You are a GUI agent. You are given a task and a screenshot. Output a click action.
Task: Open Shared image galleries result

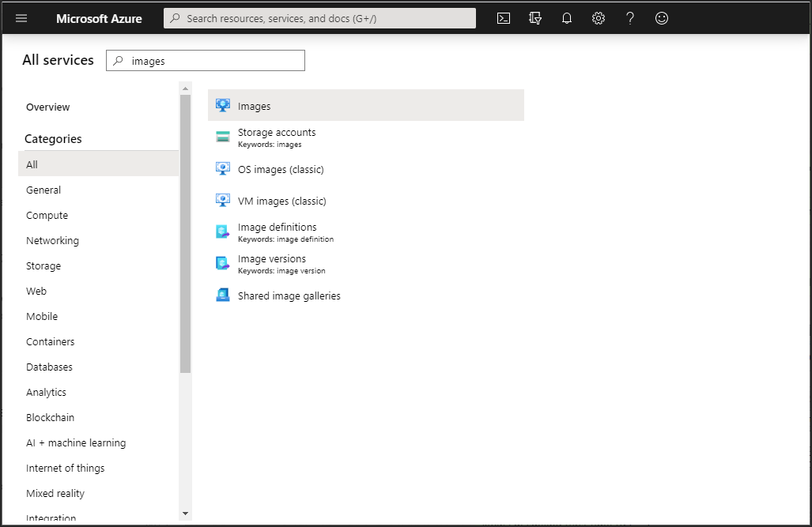pyautogui.click(x=365, y=295)
